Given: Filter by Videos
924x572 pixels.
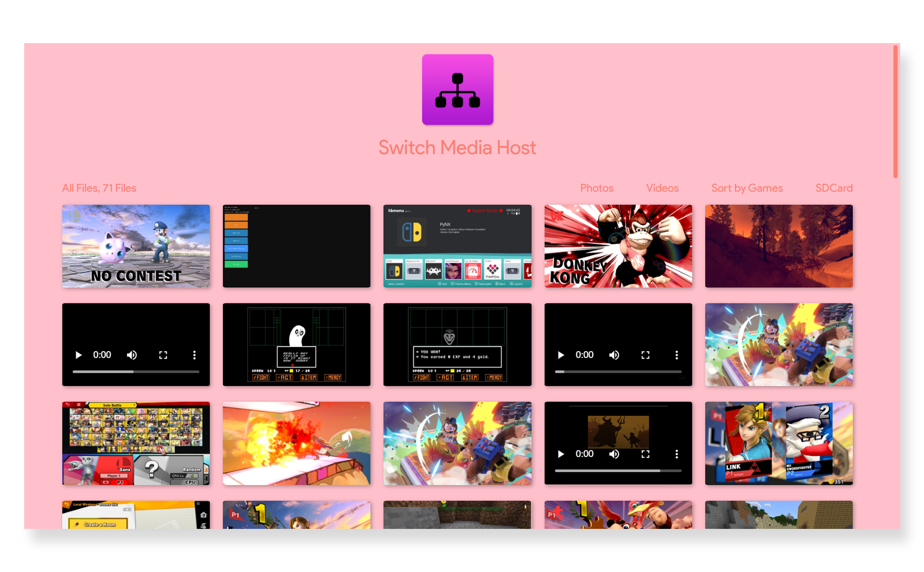Looking at the screenshot, I should click(662, 188).
